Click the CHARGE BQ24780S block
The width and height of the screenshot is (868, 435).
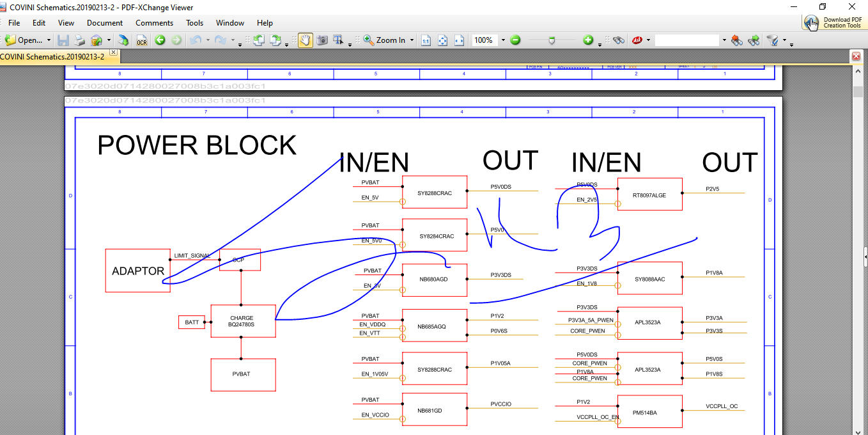(x=243, y=321)
